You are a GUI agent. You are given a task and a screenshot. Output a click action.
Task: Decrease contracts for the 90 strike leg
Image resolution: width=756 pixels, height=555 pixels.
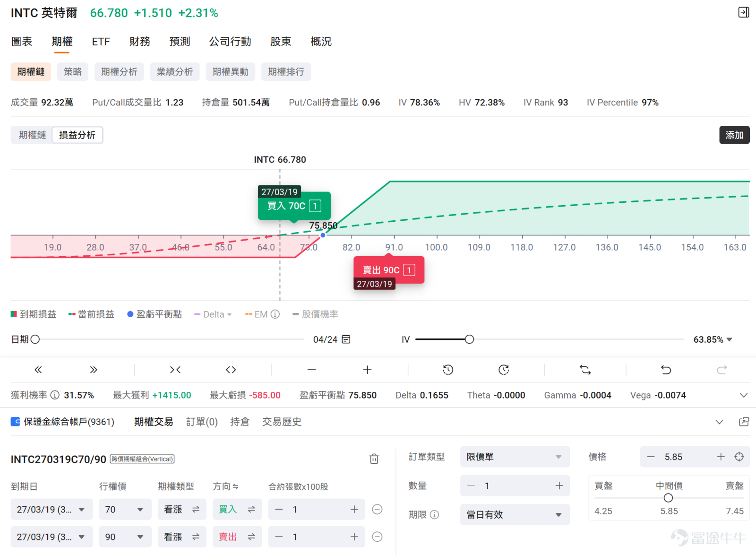(x=279, y=537)
